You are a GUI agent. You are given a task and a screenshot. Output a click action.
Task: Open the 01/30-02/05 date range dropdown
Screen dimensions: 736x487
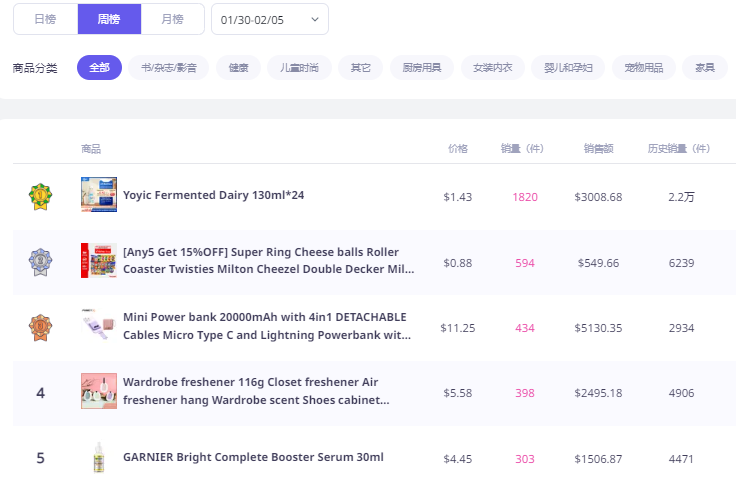point(270,19)
